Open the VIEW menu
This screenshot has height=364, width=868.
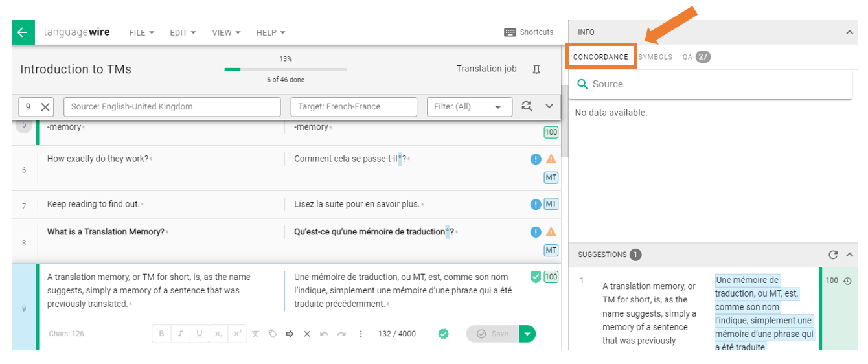pyautogui.click(x=226, y=32)
